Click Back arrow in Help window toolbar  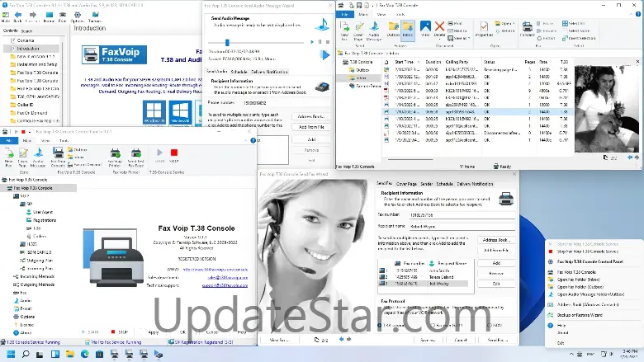(x=18, y=15)
